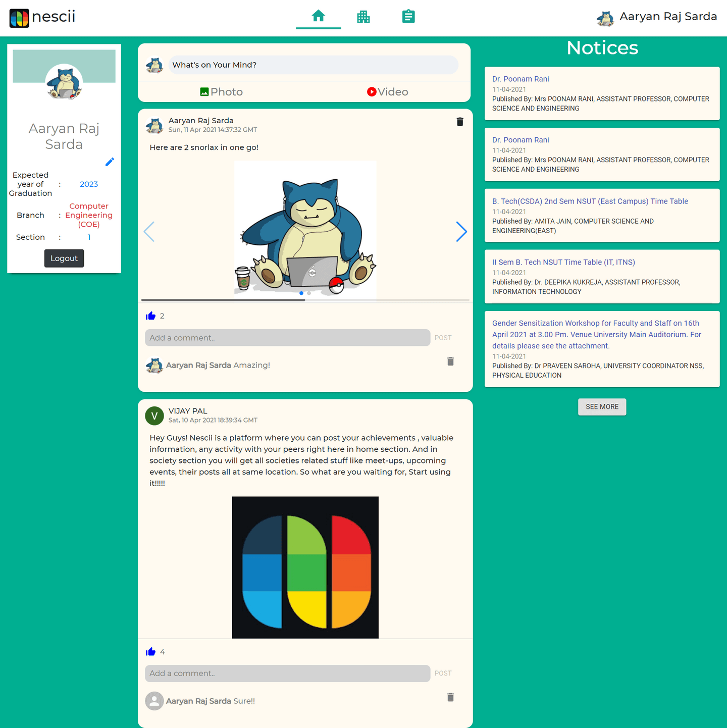Image resolution: width=727 pixels, height=728 pixels.
Task: Add a Photo to new post
Action: coord(221,92)
